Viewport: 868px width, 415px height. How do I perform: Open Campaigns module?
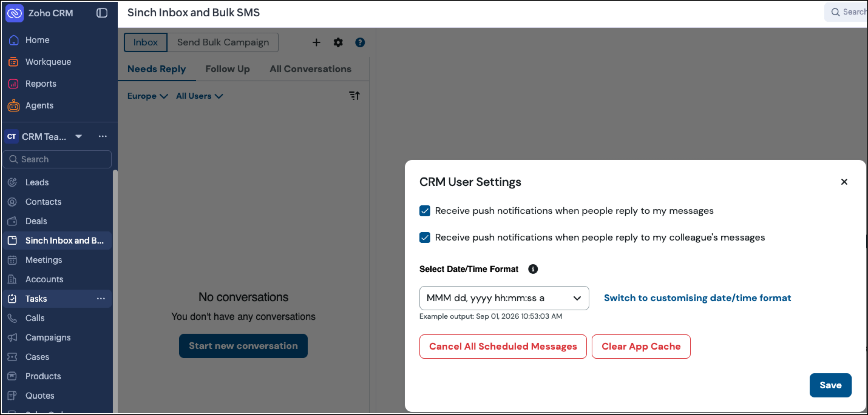click(x=48, y=337)
